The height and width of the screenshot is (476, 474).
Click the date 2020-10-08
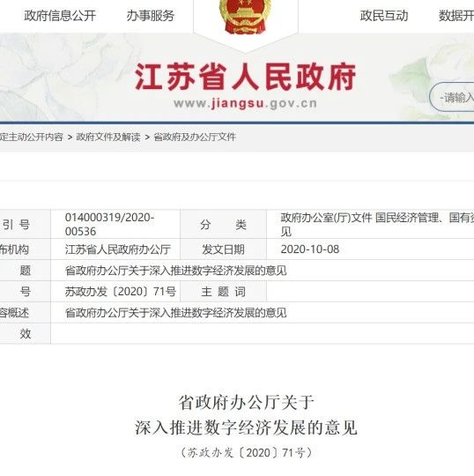tap(310, 249)
